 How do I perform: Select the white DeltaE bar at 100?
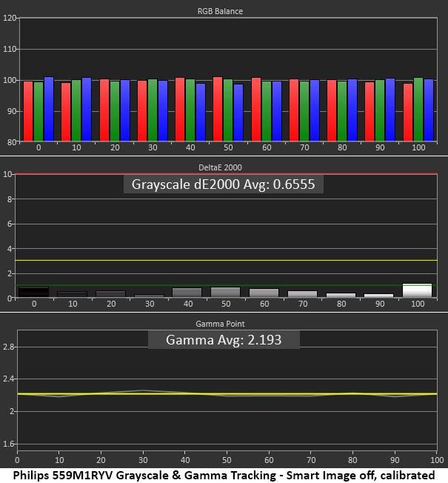coord(417,290)
